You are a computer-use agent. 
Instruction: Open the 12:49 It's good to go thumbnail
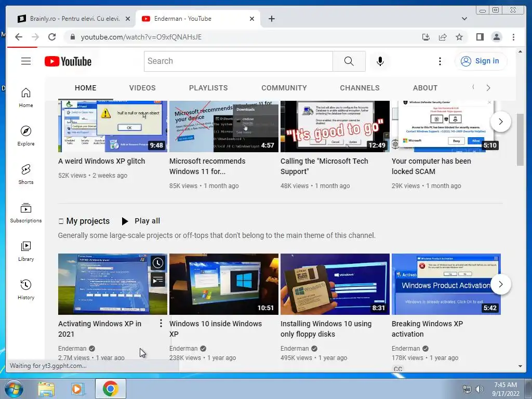pyautogui.click(x=335, y=126)
